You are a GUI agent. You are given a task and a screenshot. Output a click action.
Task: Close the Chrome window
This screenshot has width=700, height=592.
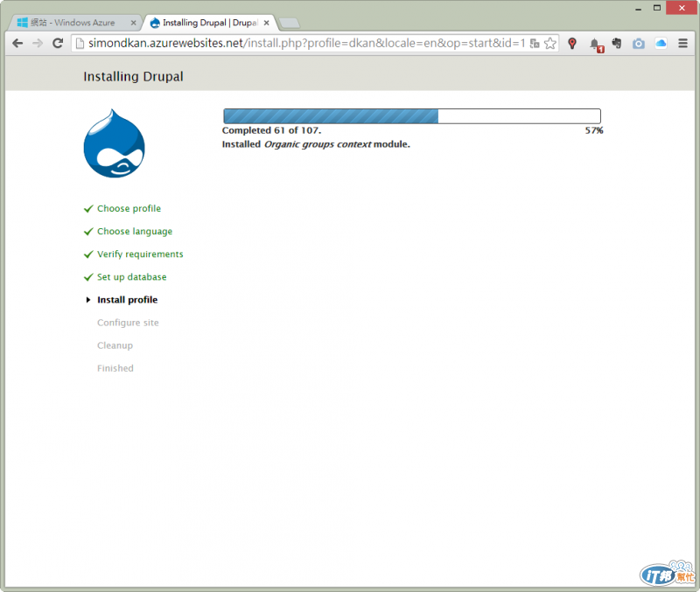click(682, 8)
